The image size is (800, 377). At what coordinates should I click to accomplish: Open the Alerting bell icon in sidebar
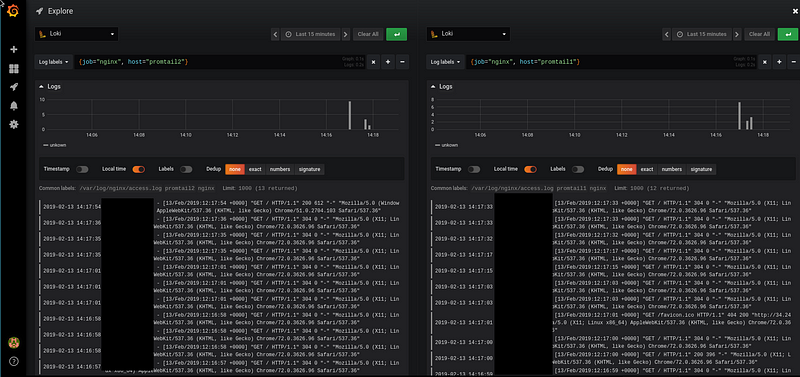pyautogui.click(x=14, y=106)
